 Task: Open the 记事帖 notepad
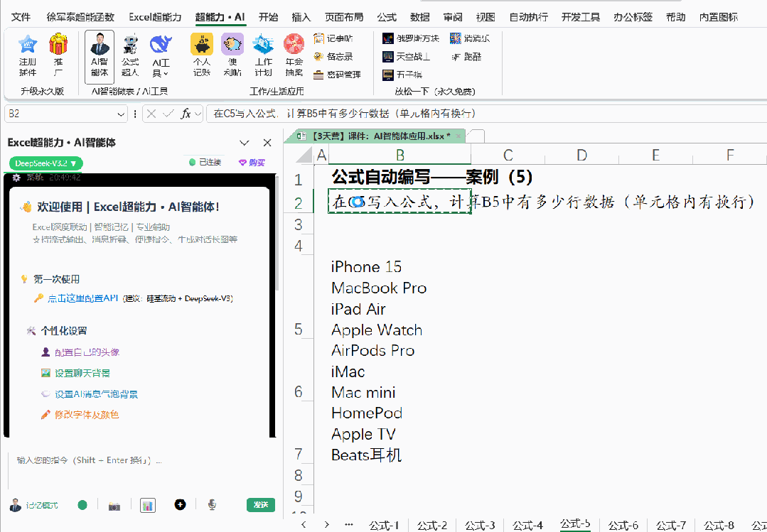(x=333, y=38)
